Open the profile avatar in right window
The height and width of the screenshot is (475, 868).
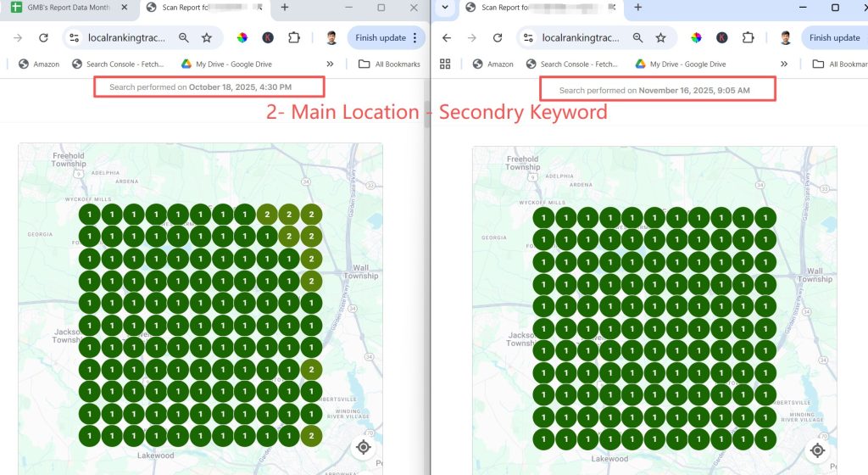click(x=785, y=38)
